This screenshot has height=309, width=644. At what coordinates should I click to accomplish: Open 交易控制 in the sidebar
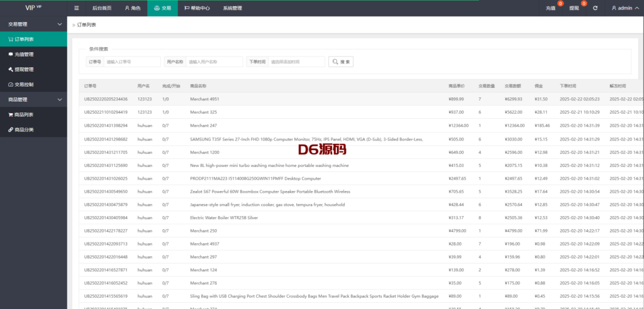coord(33,85)
